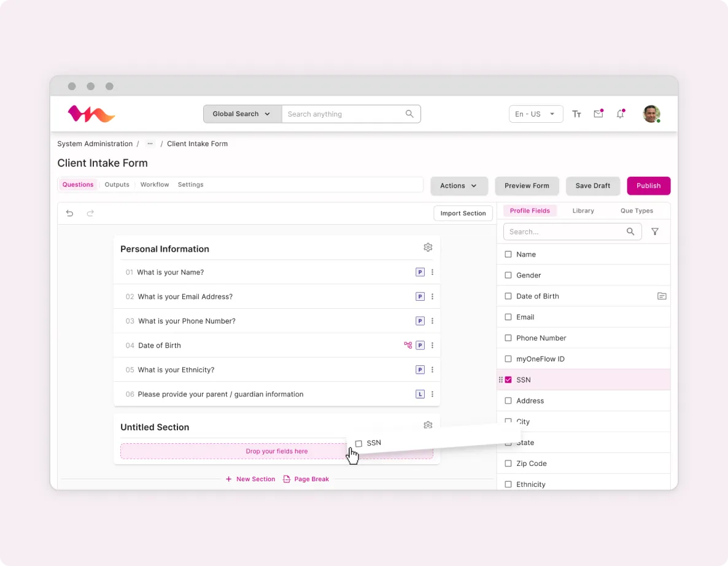Viewport: 728px width, 566px height.
Task: Click the Profile Fields search input
Action: click(565, 231)
